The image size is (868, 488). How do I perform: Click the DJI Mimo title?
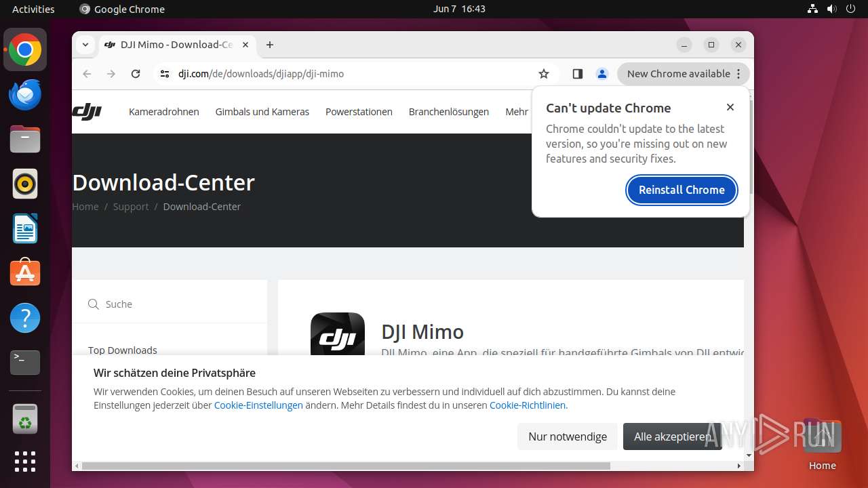coord(422,331)
